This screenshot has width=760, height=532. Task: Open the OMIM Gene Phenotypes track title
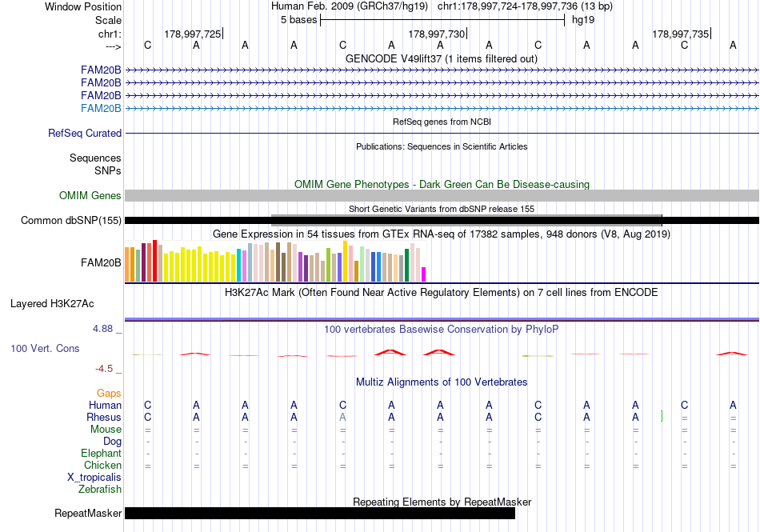click(x=442, y=185)
